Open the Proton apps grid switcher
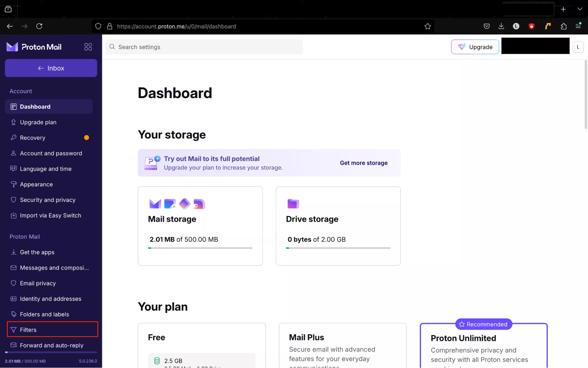This screenshot has height=368, width=588. click(x=88, y=47)
